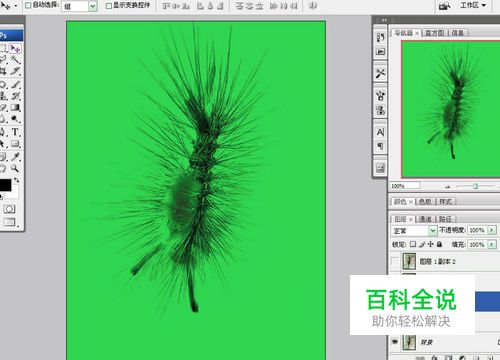500x360 pixels.
Task: Open the 工作区 workspace dropdown
Action: pos(473,5)
